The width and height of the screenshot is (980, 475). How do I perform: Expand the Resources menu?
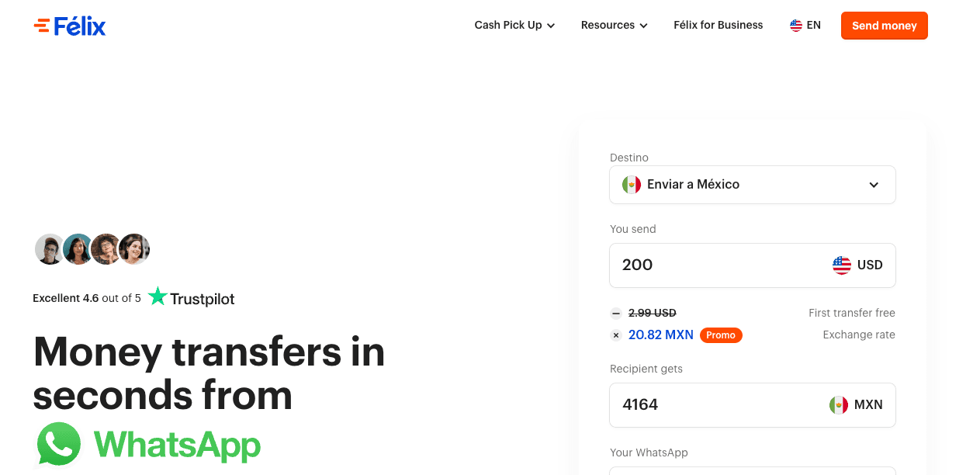pyautogui.click(x=614, y=26)
